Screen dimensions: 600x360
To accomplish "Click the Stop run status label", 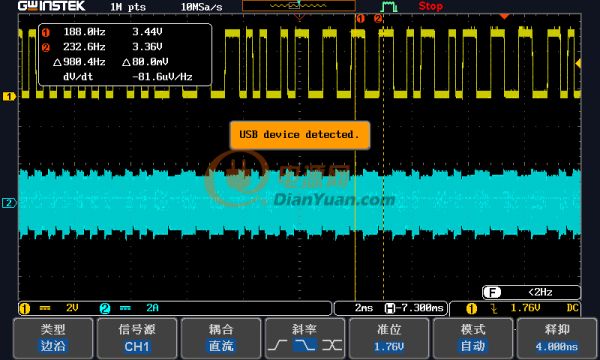I will tap(430, 6).
